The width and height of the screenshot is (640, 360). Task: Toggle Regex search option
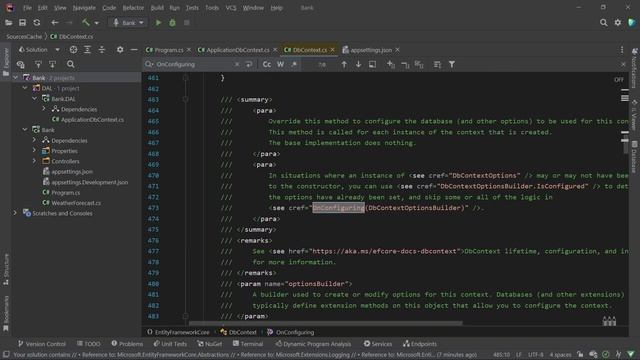click(294, 64)
